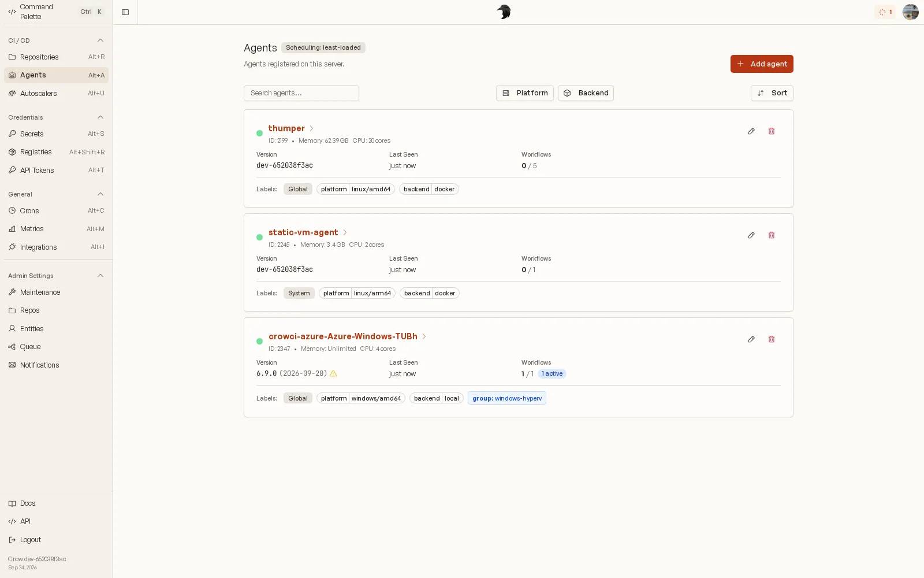Image resolution: width=924 pixels, height=578 pixels.
Task: Edit the thumper agent
Action: click(751, 131)
